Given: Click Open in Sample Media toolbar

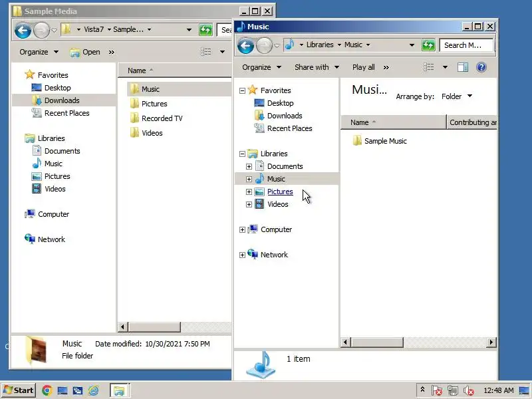Looking at the screenshot, I should point(85,52).
